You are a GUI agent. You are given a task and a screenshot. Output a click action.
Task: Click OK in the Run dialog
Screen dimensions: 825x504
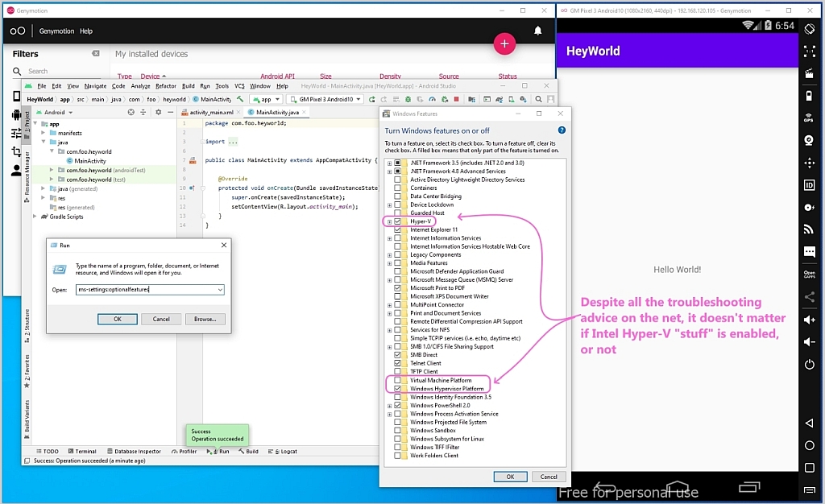[118, 319]
